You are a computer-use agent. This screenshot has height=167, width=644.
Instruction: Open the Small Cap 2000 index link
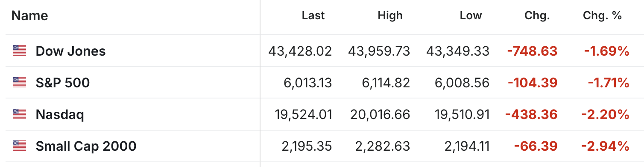click(86, 146)
